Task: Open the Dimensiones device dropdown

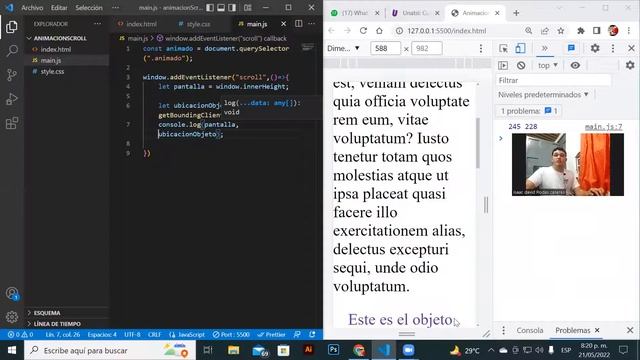Action: coord(343,48)
